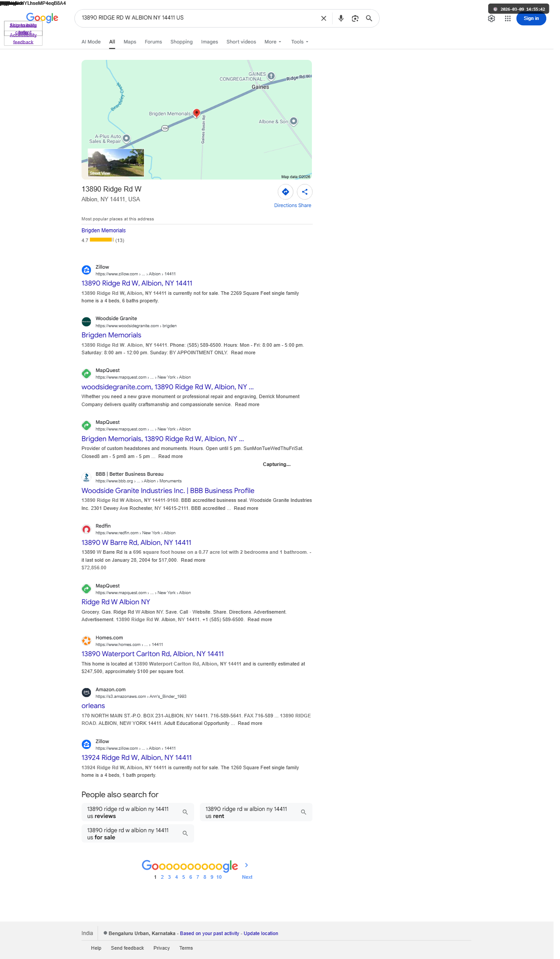Get directions with blue diamond icon
Image resolution: width=560 pixels, height=959 pixels.
286,192
